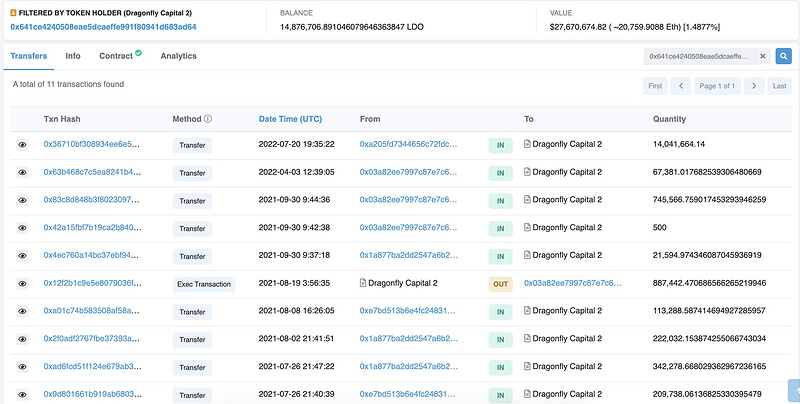800x404 pixels.
Task: Click the First page button
Action: 655,86
